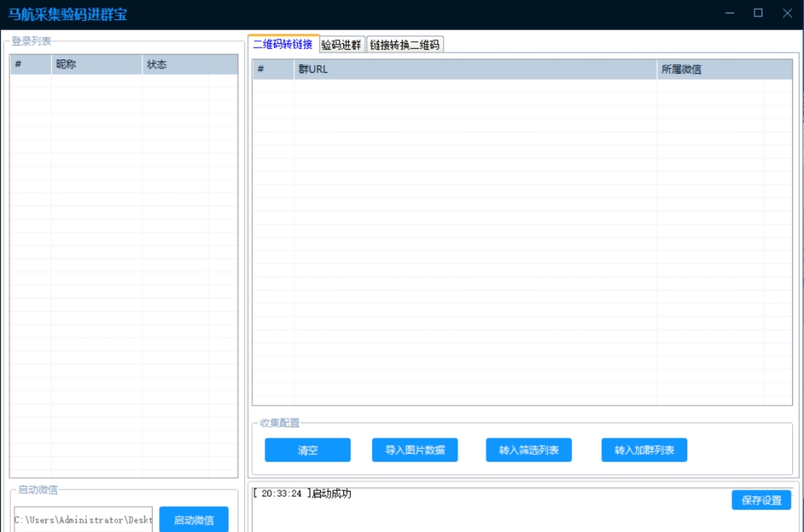The height and width of the screenshot is (532, 804).
Task: Maximize the application window
Action: [x=759, y=13]
